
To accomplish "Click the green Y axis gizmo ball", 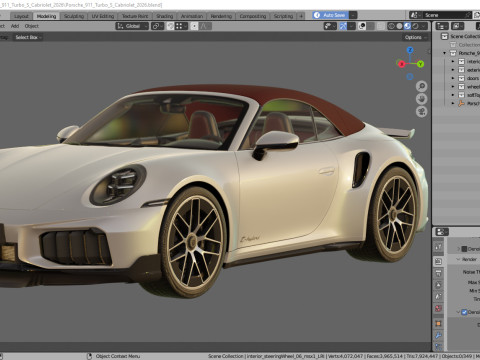I will pos(420,64).
